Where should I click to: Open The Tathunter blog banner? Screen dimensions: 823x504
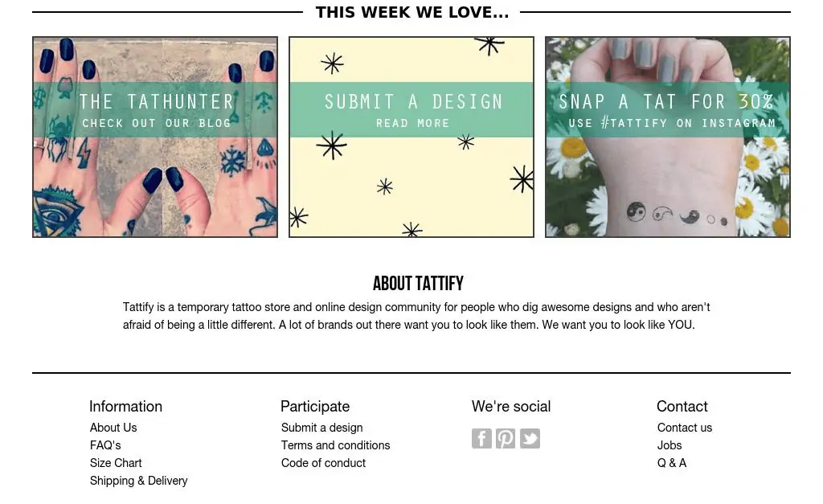pyautogui.click(x=155, y=137)
